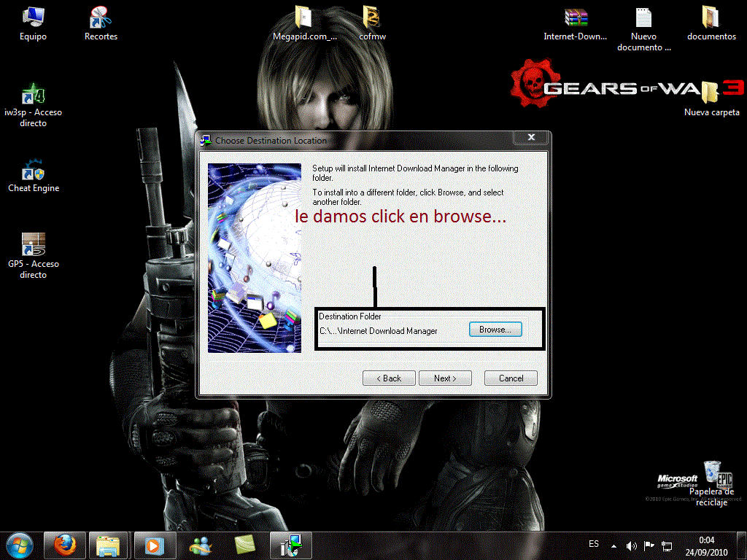This screenshot has height=560, width=747.
Task: Select the Papelera de reciclaje icon
Action: (x=713, y=472)
